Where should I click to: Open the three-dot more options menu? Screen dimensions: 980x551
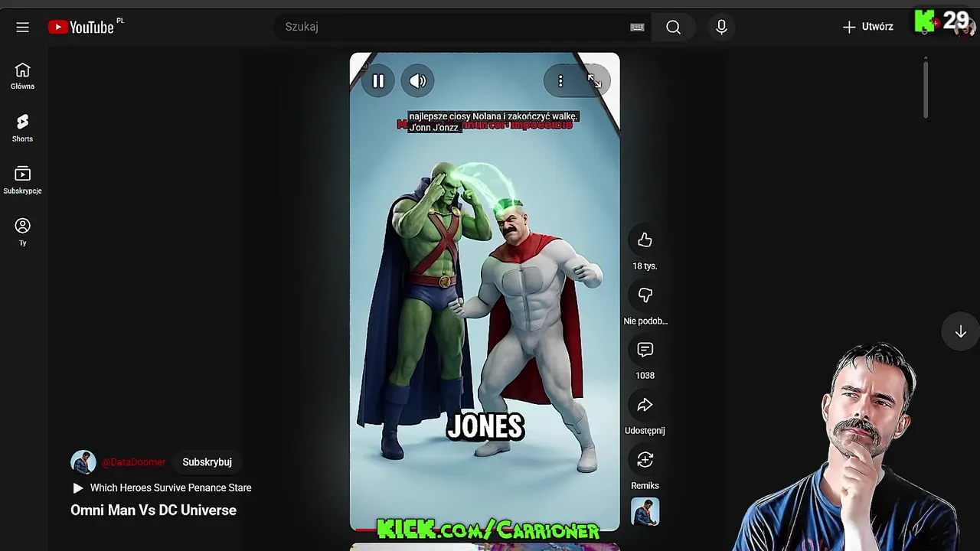click(x=560, y=81)
